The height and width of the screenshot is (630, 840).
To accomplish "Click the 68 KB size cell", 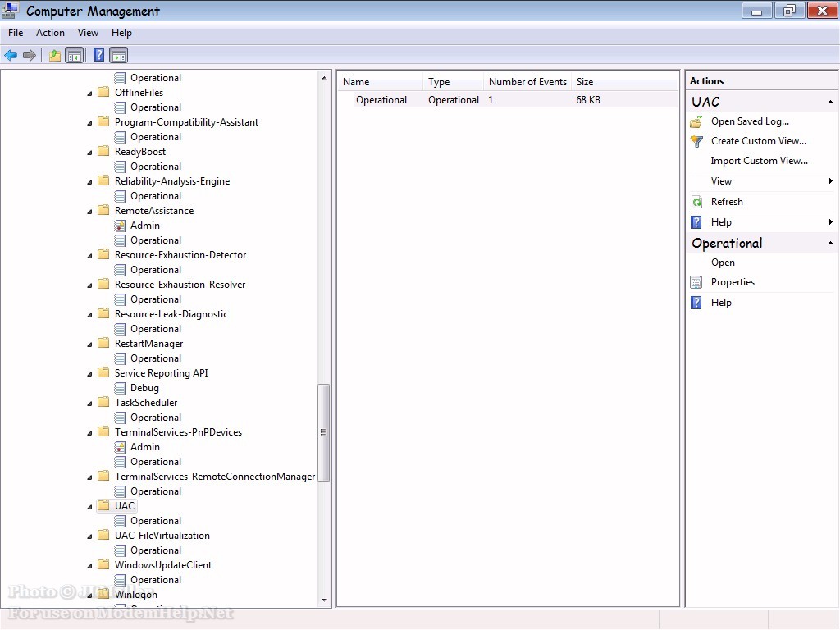I will [x=588, y=100].
